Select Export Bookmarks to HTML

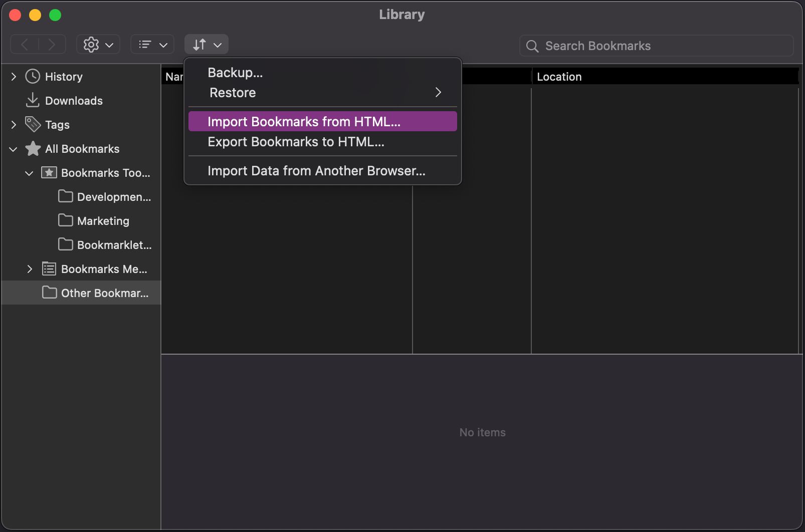click(x=295, y=142)
